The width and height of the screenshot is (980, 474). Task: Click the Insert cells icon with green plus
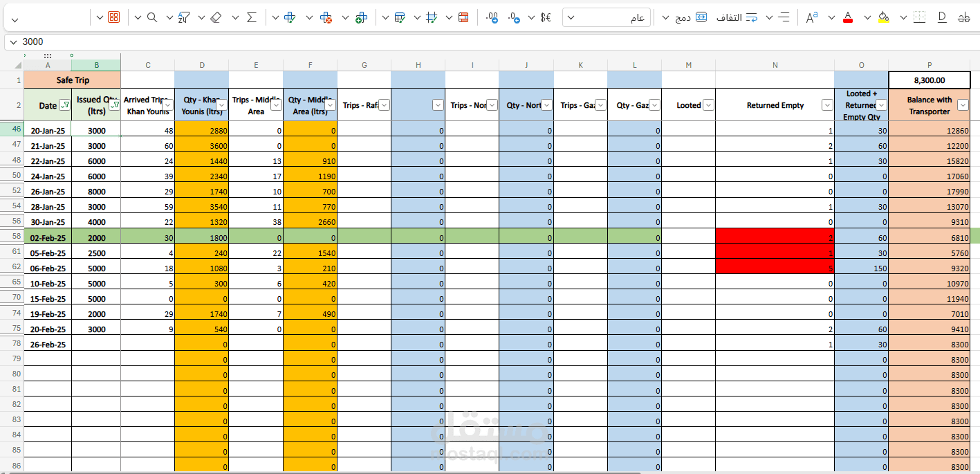360,17
